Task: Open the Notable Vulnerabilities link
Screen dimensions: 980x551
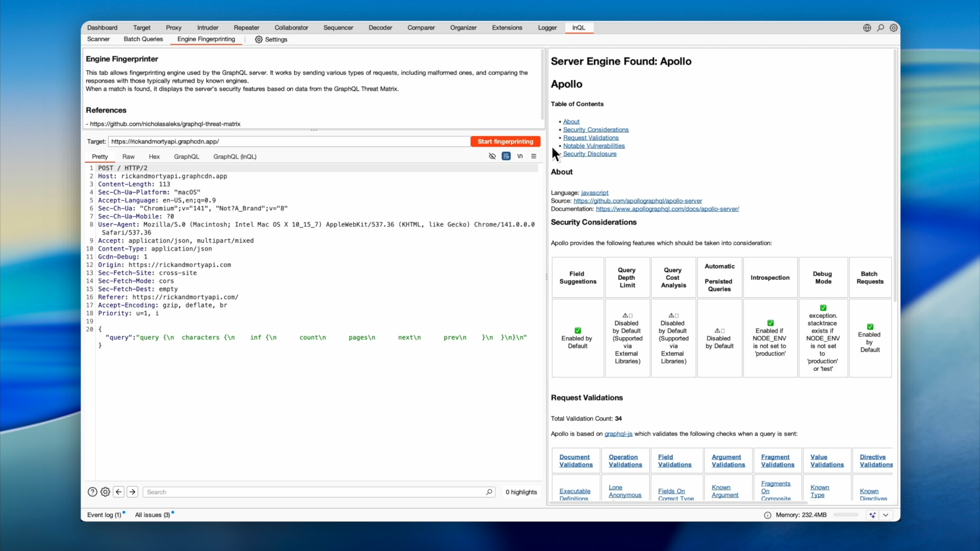Action: (594, 146)
